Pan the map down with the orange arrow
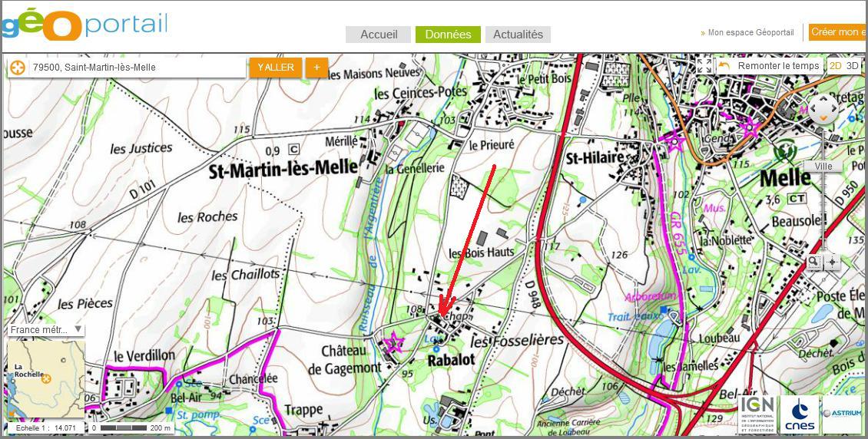 (x=823, y=118)
